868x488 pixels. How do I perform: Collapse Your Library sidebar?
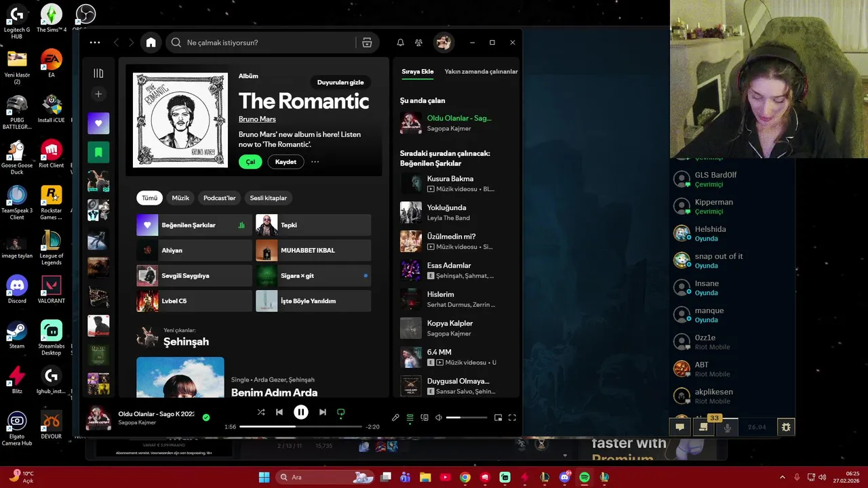[x=98, y=73]
